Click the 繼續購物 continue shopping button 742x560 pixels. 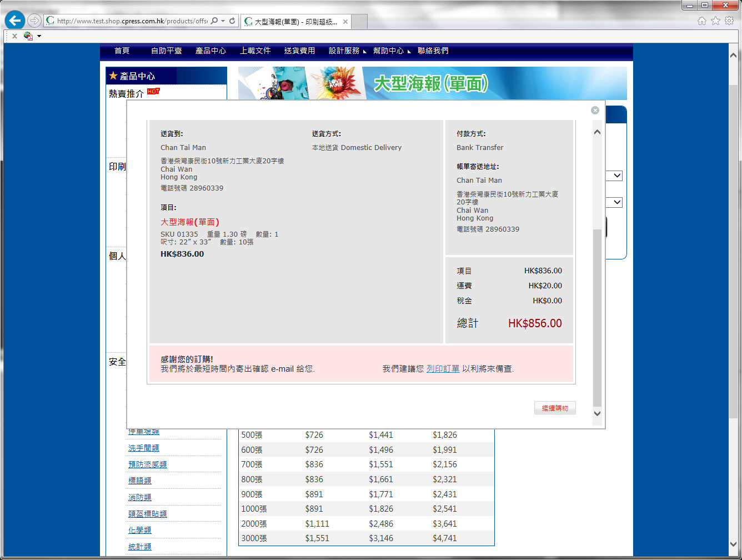coord(555,408)
